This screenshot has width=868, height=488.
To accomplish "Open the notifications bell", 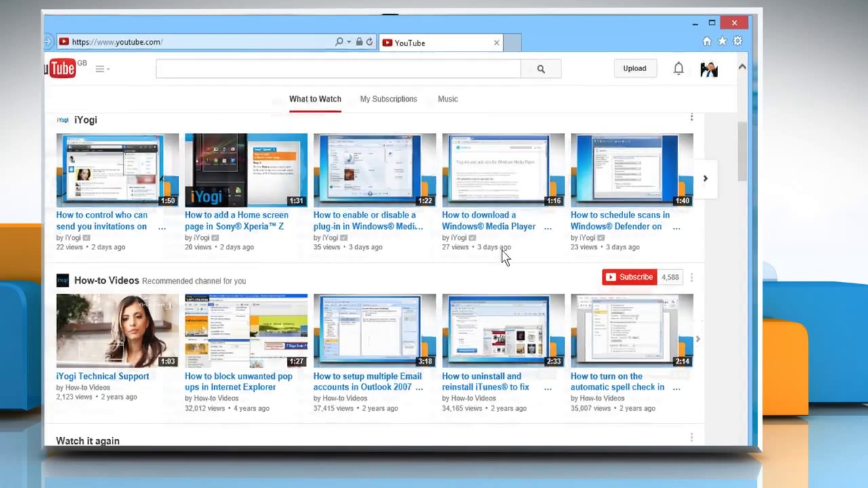I will (x=678, y=68).
